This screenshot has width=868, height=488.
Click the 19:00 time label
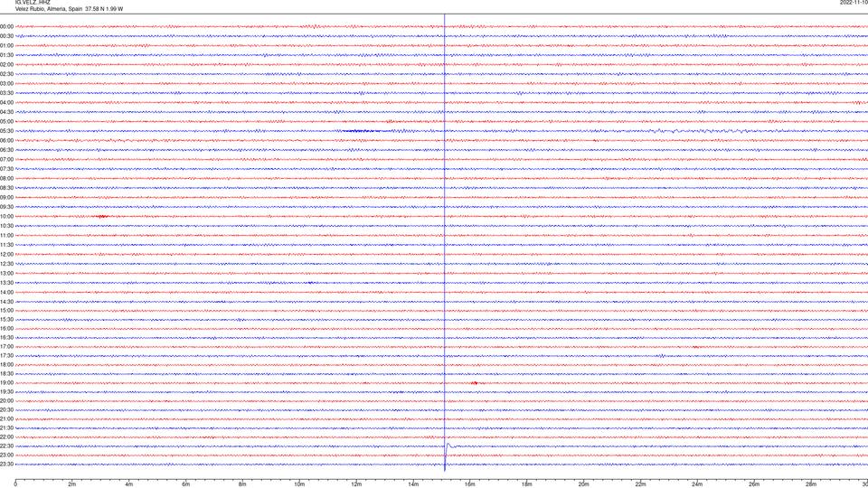point(6,383)
